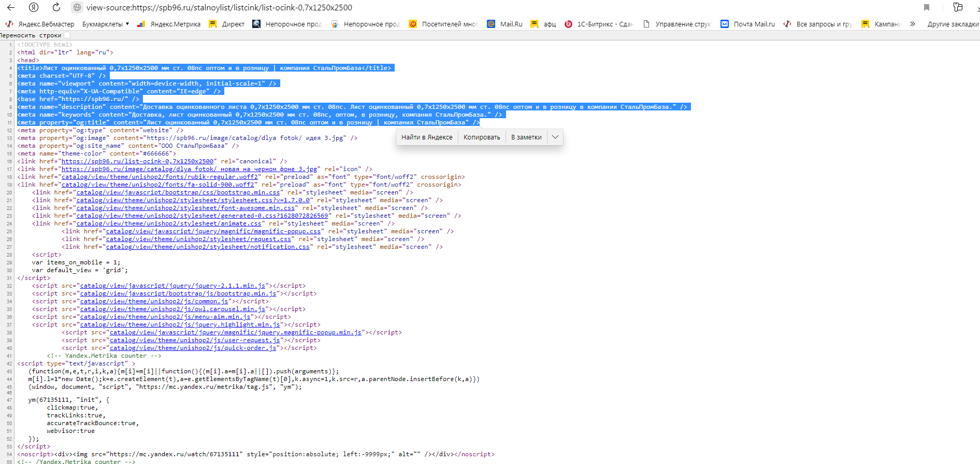980x464 pixels.
Task: Open the icon image link новая на черном фоне 3.jpg
Action: [189, 169]
